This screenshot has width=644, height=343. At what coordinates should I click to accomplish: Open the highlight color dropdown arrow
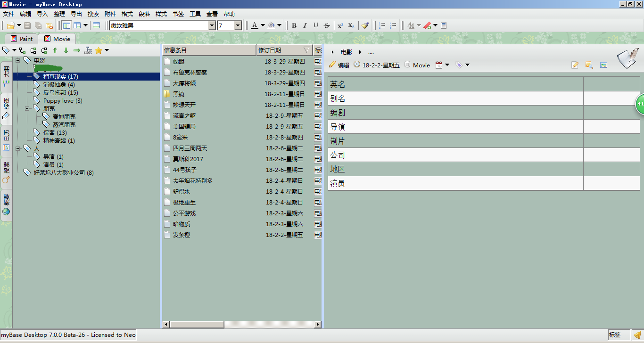279,25
